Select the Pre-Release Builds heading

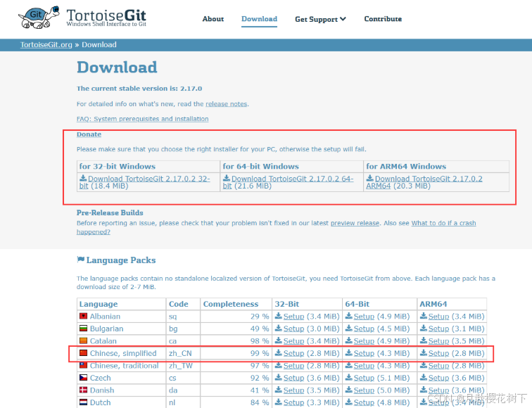tap(110, 212)
